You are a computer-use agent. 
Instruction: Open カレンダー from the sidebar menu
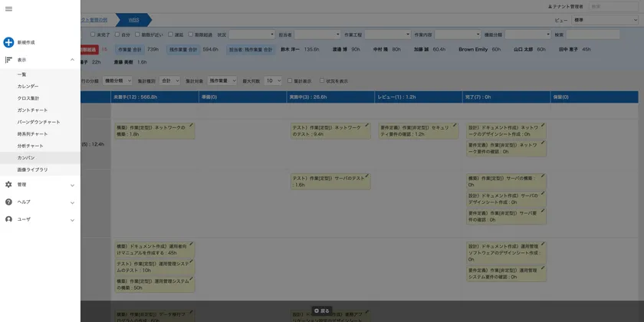[x=28, y=87]
